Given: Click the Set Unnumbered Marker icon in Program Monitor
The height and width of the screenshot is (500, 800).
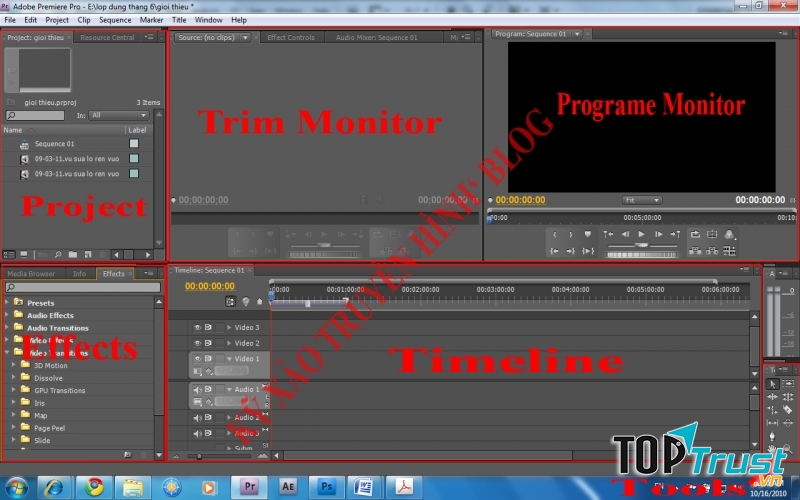Looking at the screenshot, I should pos(589,234).
